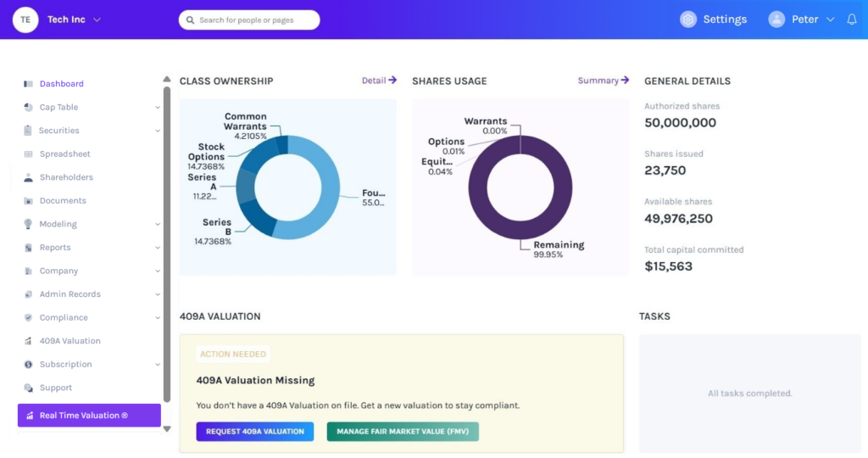The width and height of the screenshot is (868, 458).
Task: Click the Modeling lightbulb icon in sidebar
Action: (29, 224)
